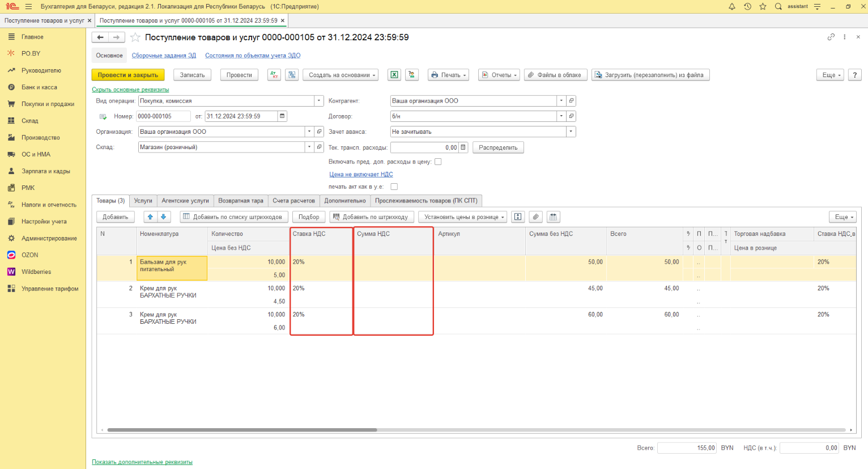Click the 'Номер' input field
868x469 pixels.
(x=163, y=116)
